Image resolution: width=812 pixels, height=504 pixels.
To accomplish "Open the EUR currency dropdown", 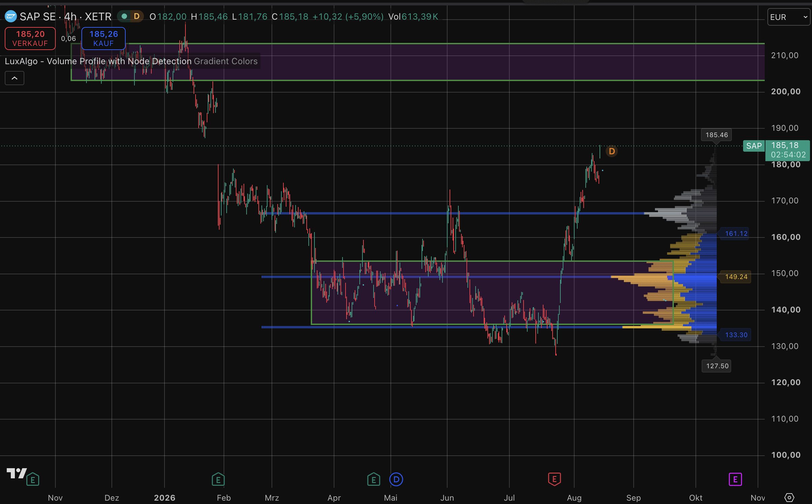I will [789, 17].
